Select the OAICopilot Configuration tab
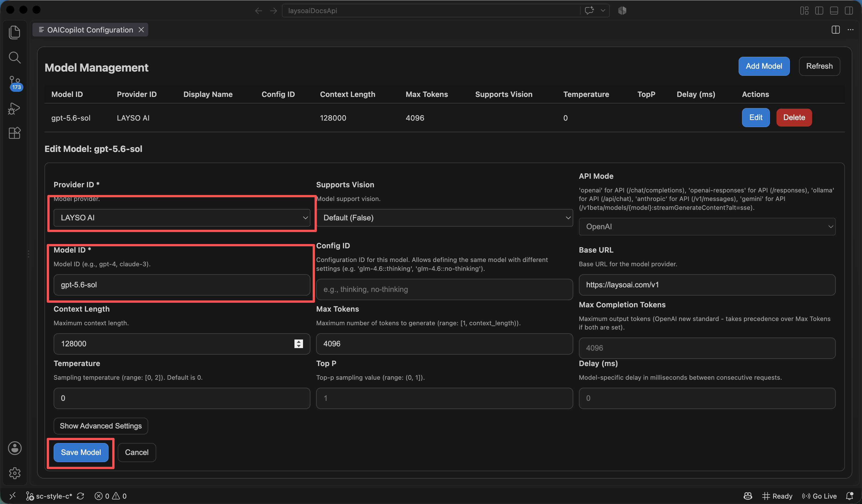Image resolution: width=862 pixels, height=504 pixels. point(90,30)
